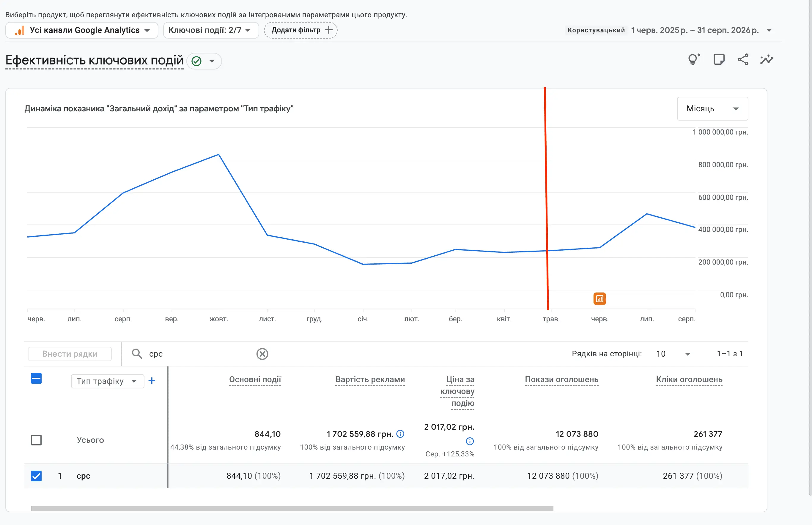This screenshot has width=812, height=525.
Task: Clear the cpc search query
Action: tap(262, 354)
